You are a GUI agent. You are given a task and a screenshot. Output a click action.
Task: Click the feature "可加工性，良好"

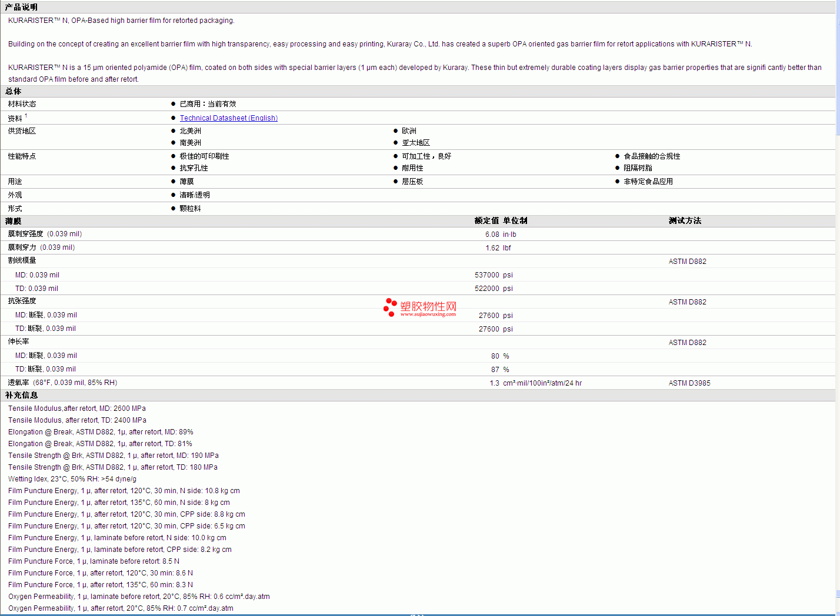[426, 156]
